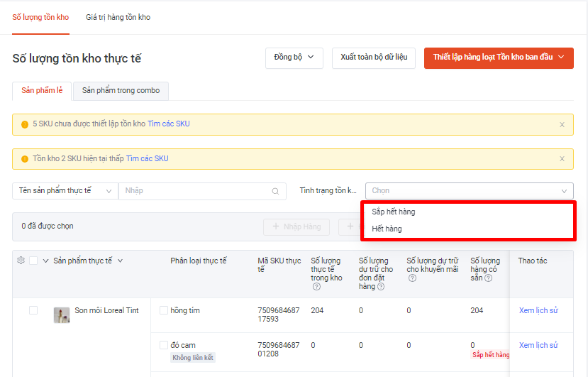The width and height of the screenshot is (588, 377).
Task: Click the 0 đã được chọn text
Action: point(48,226)
